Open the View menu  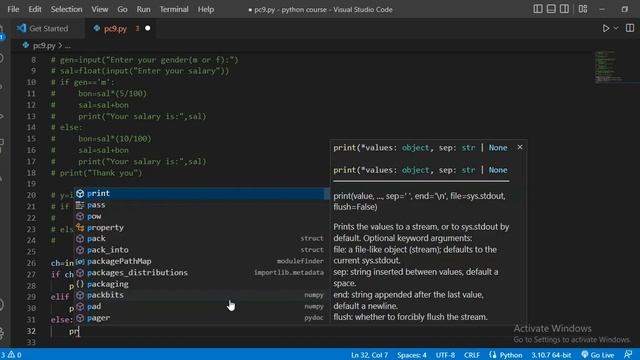(100, 9)
